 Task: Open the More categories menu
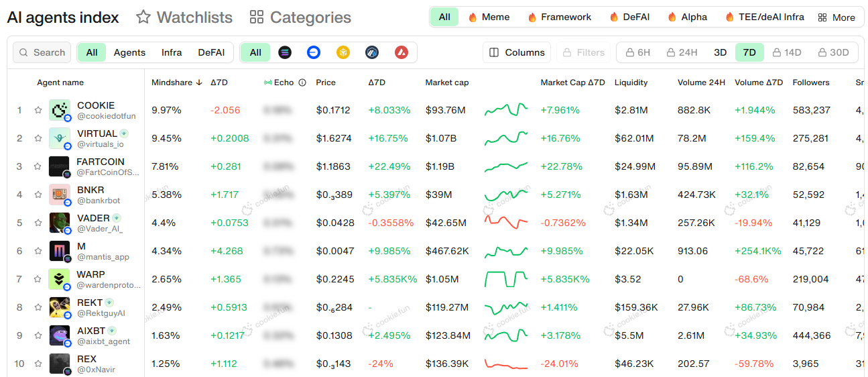click(836, 17)
